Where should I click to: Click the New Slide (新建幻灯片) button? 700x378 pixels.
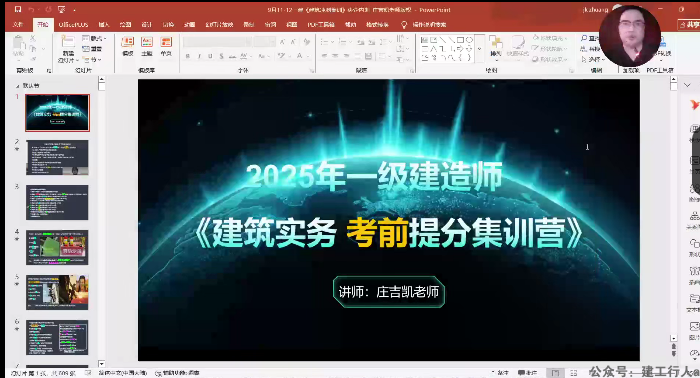[68, 49]
